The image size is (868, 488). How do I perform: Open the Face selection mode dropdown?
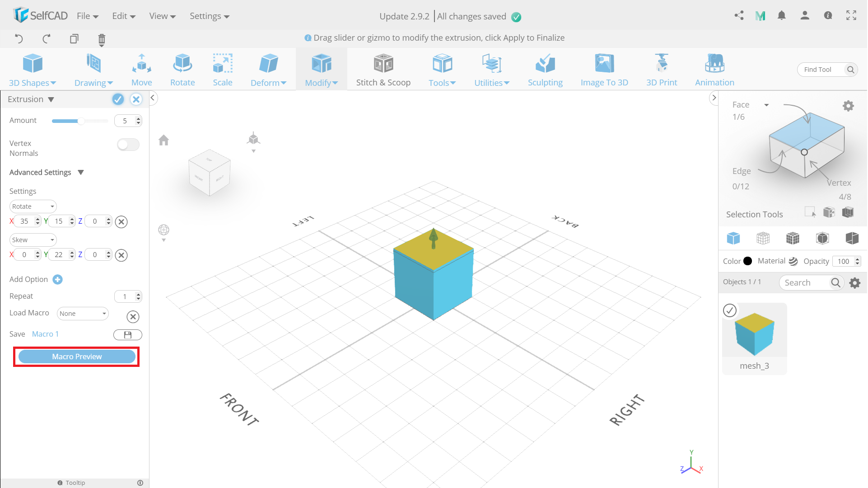(x=766, y=105)
